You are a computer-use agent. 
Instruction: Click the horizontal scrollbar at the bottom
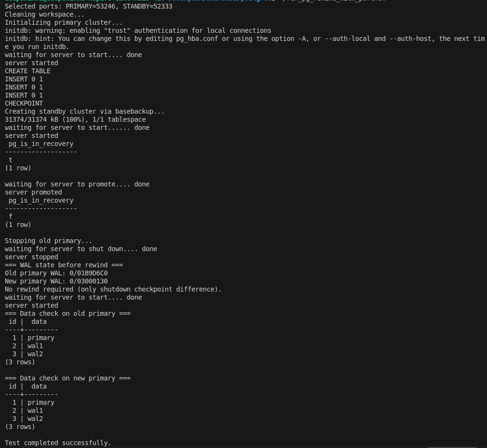click(x=451, y=447)
